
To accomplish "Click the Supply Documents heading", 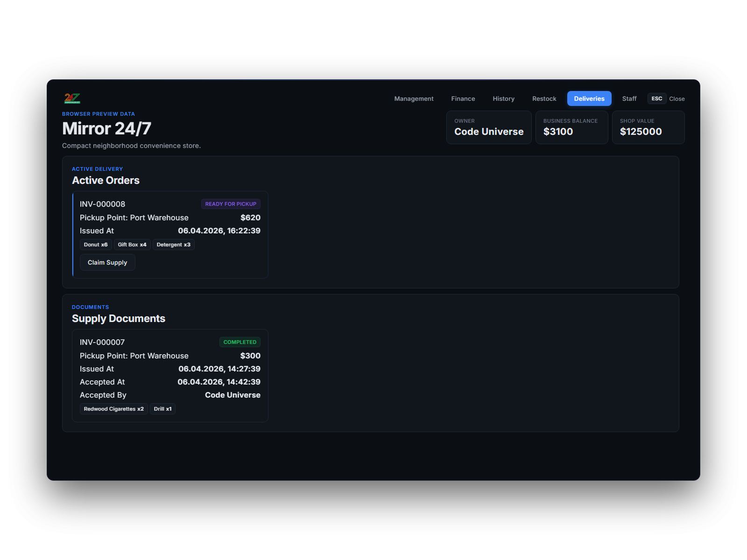I will [119, 318].
